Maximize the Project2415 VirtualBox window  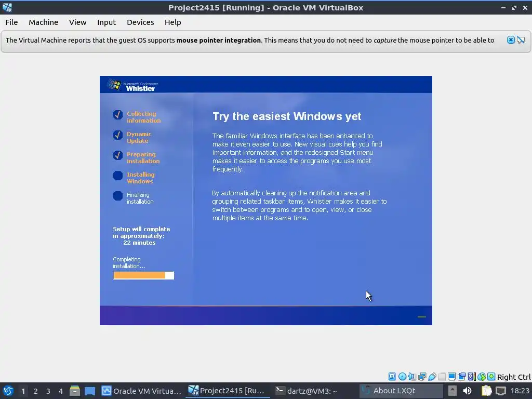(514, 7)
